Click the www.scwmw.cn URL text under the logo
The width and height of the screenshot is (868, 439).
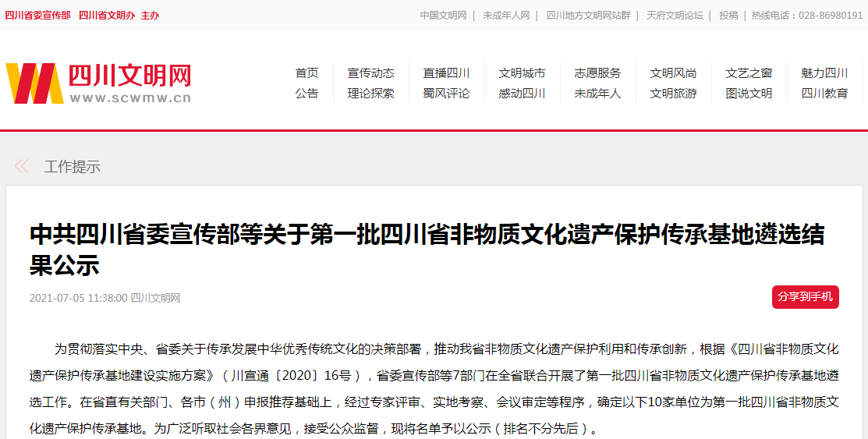tap(131, 98)
